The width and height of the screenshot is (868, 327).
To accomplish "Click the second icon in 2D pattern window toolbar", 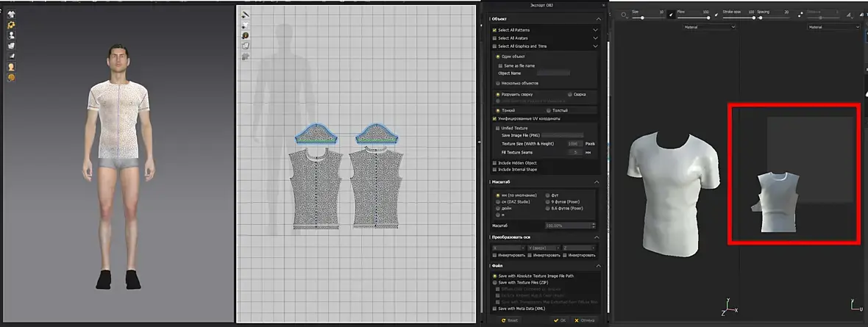I will 245,25.
